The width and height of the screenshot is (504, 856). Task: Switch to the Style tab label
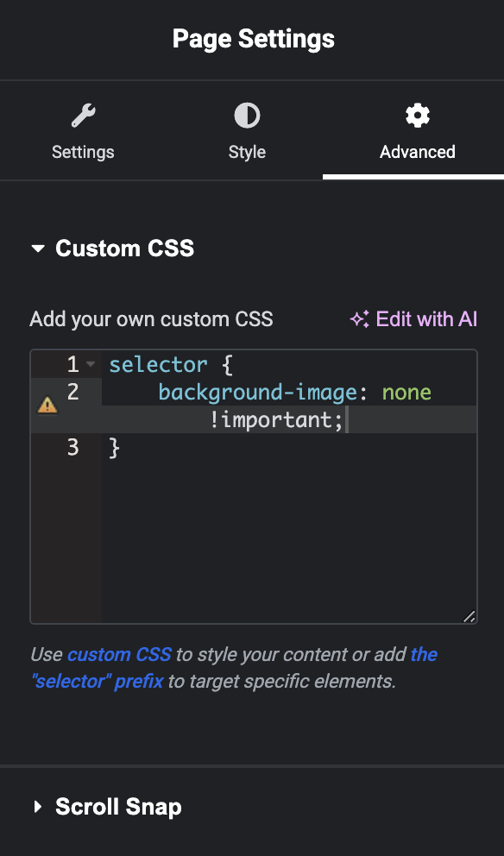[x=247, y=152]
